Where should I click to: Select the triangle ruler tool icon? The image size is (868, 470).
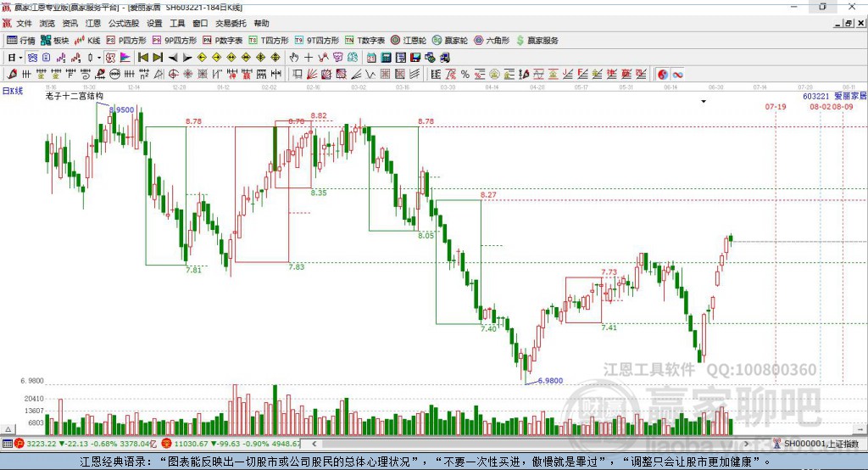coord(159,75)
